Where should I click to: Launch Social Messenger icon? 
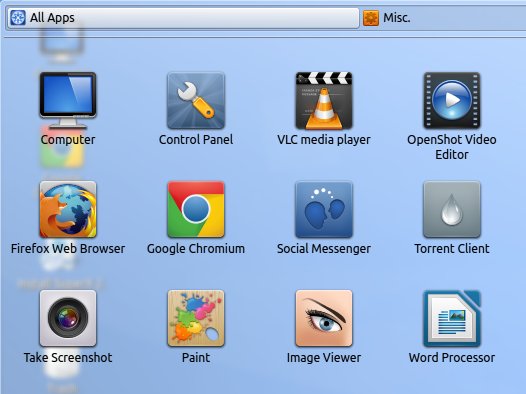click(324, 209)
